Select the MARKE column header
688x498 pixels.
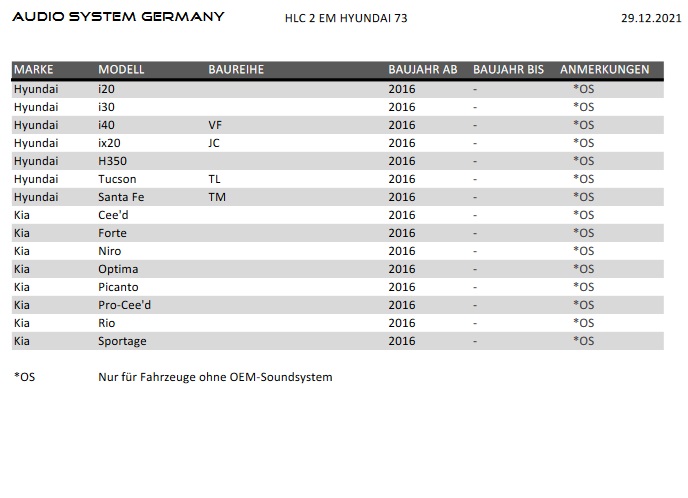[x=34, y=70]
